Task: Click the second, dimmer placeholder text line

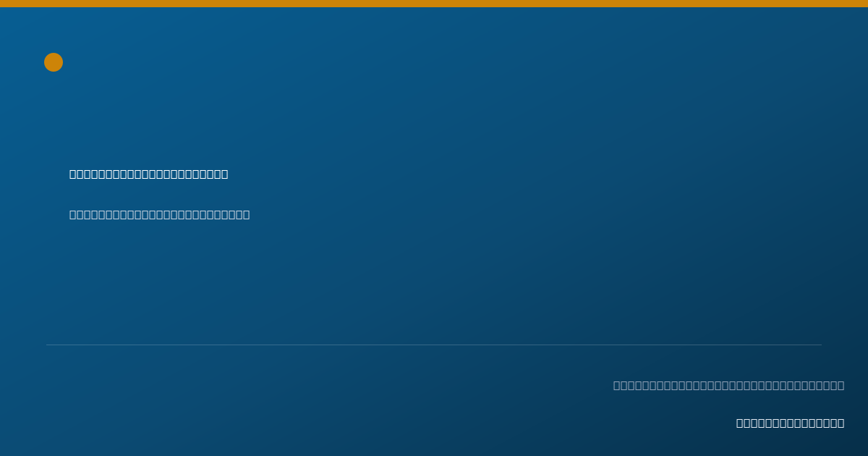Action: 160,214
